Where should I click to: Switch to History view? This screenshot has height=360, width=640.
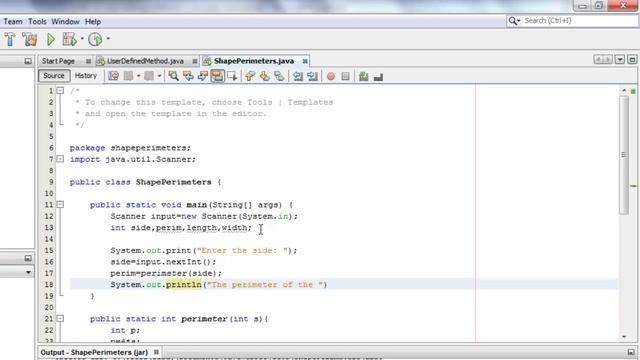click(86, 76)
